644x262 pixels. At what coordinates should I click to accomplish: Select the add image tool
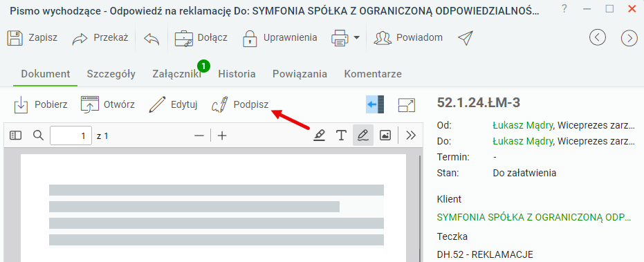(x=385, y=135)
